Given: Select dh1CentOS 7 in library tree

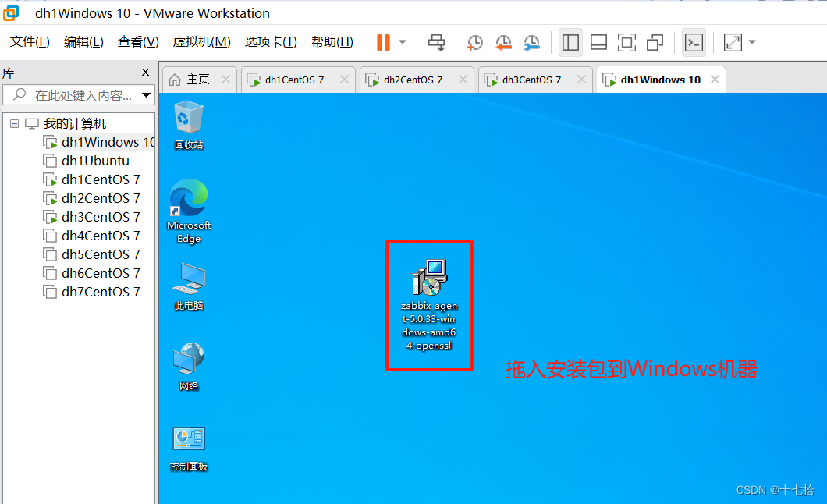Looking at the screenshot, I should tap(101, 179).
